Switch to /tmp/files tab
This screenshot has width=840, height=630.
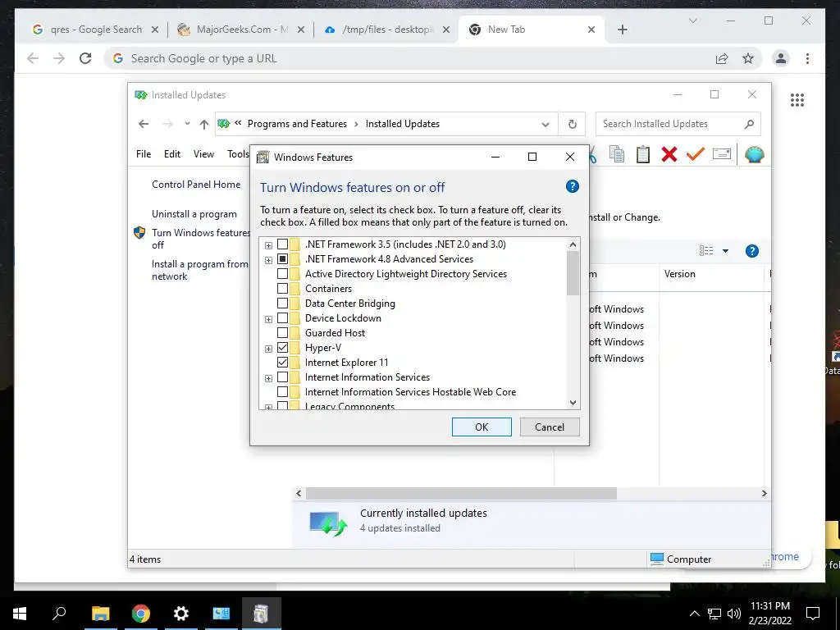pos(387,30)
